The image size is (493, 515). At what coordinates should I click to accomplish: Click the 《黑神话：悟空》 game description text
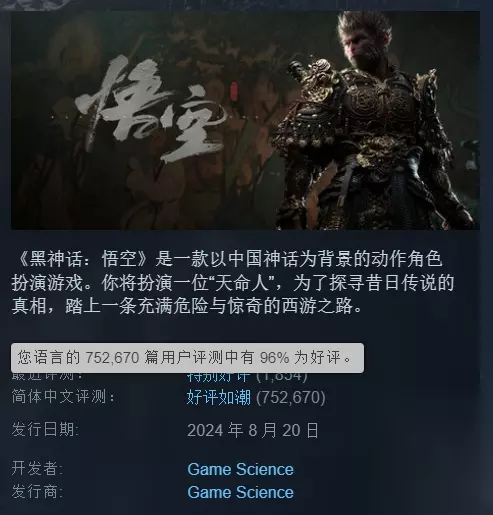(233, 282)
